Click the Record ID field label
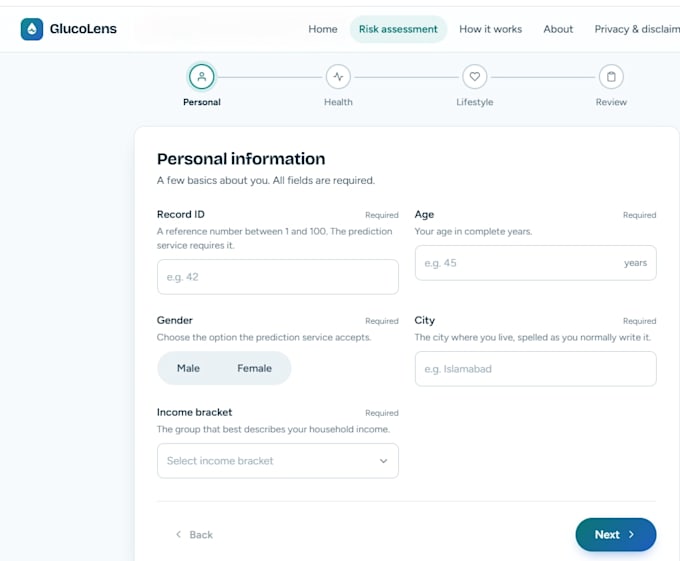 [x=181, y=214]
